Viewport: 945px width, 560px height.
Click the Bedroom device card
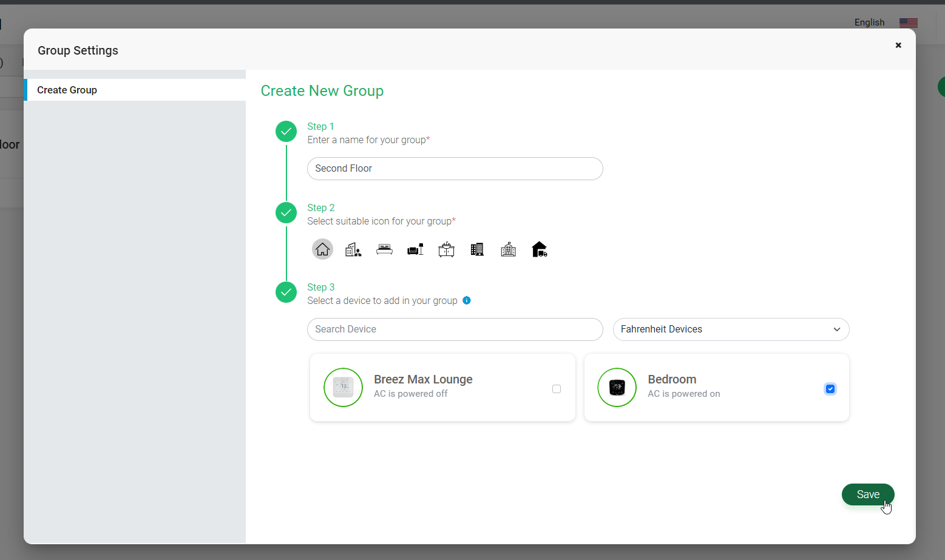tap(698, 387)
